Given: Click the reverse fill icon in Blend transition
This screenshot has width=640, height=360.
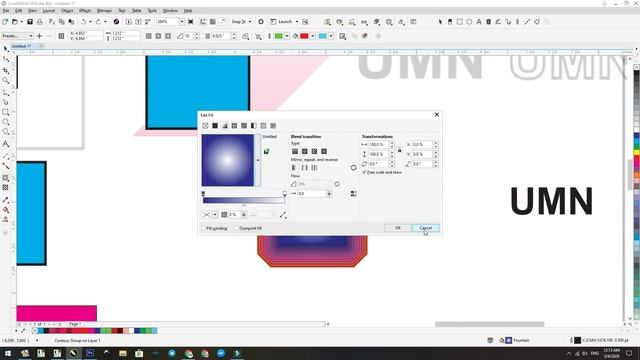Looking at the screenshot, I should [353, 168].
